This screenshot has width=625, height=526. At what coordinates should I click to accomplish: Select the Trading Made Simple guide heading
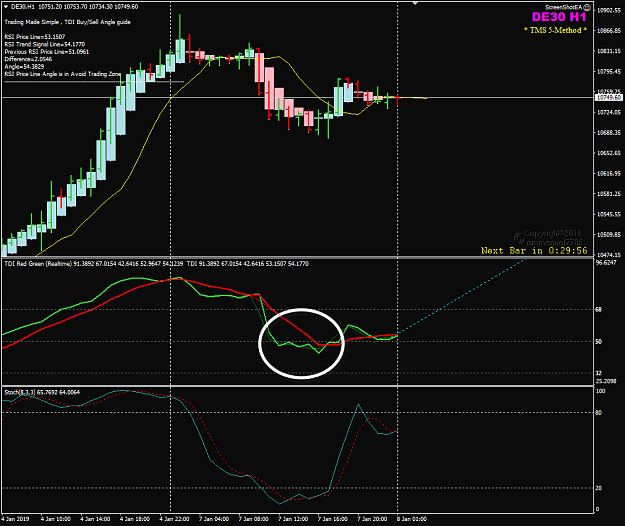pyautogui.click(x=67, y=22)
